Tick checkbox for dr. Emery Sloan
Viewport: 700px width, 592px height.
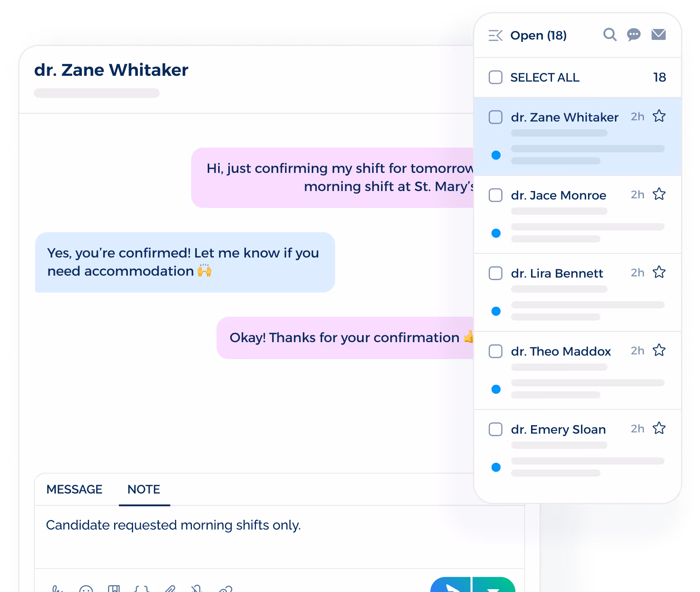coord(496,429)
